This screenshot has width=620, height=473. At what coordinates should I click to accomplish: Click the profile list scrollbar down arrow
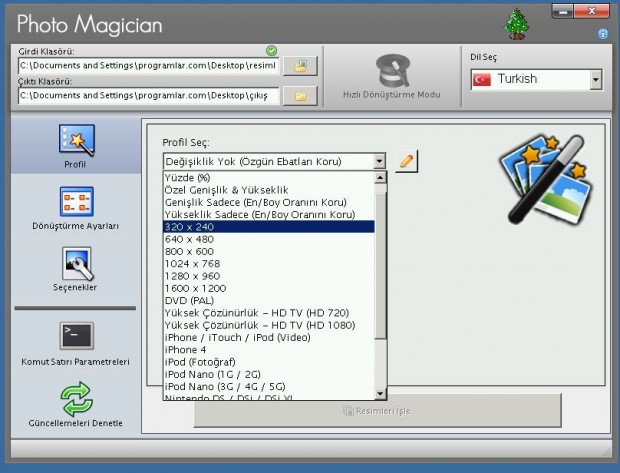pos(380,394)
